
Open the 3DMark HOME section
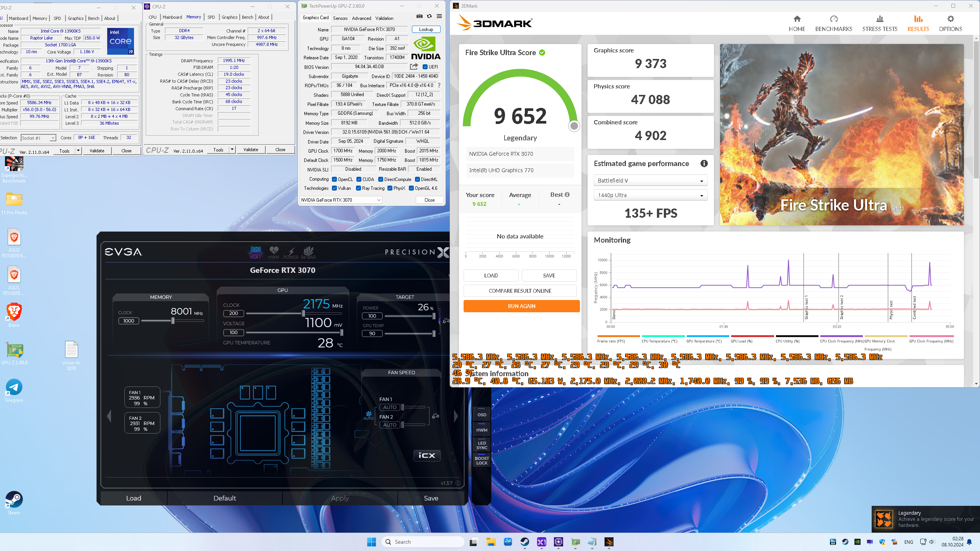coord(797,23)
